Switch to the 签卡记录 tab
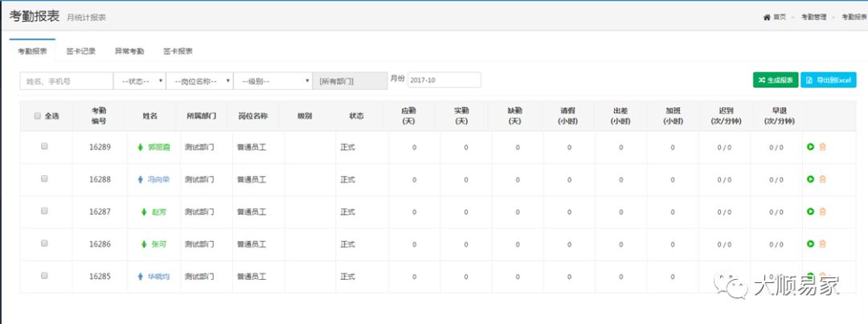The image size is (868, 324). coord(80,51)
